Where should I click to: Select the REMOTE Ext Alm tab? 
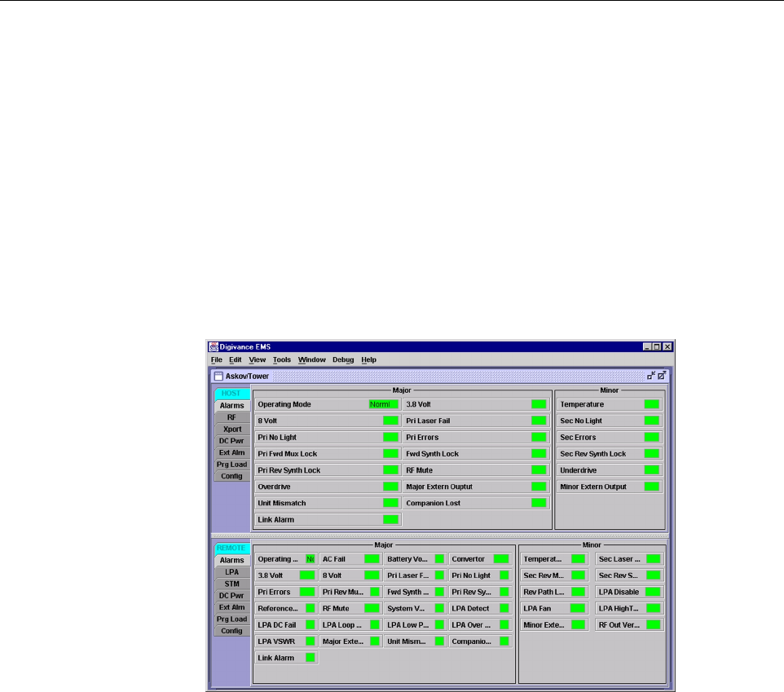click(x=232, y=607)
